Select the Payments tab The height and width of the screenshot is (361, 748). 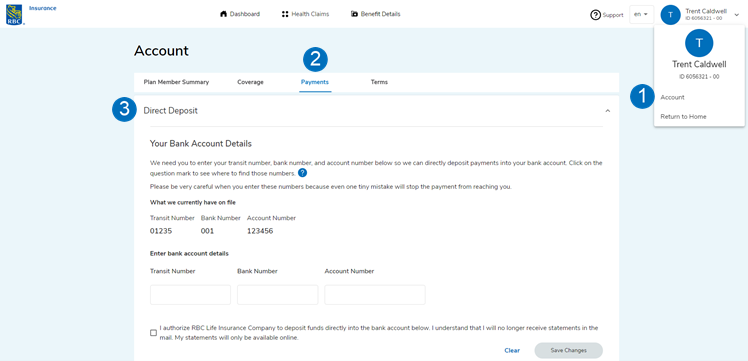[x=315, y=82]
